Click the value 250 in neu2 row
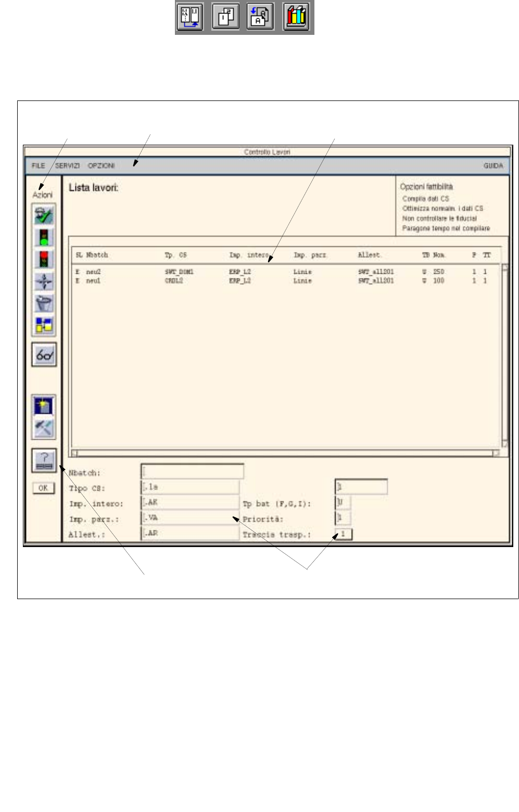 439,272
